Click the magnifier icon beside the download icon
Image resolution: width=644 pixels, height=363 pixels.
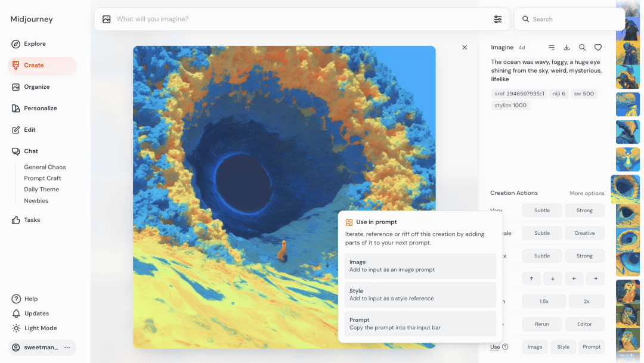click(582, 48)
